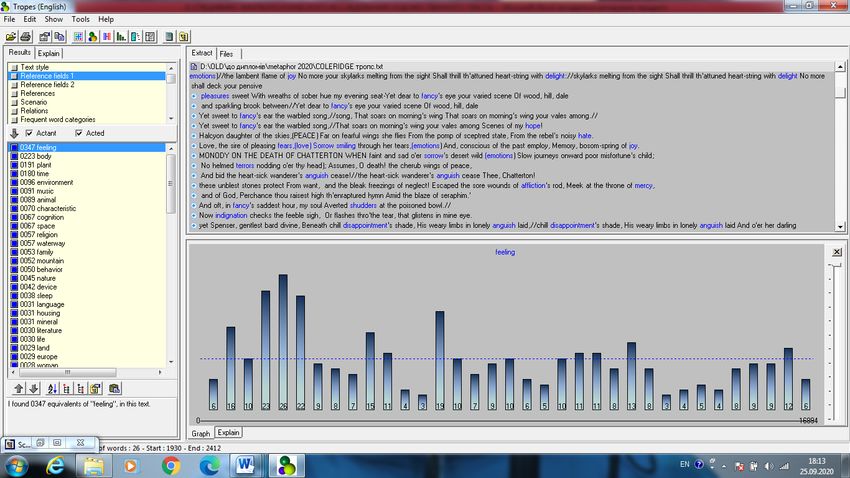Switch to the Extract tab

[202, 53]
